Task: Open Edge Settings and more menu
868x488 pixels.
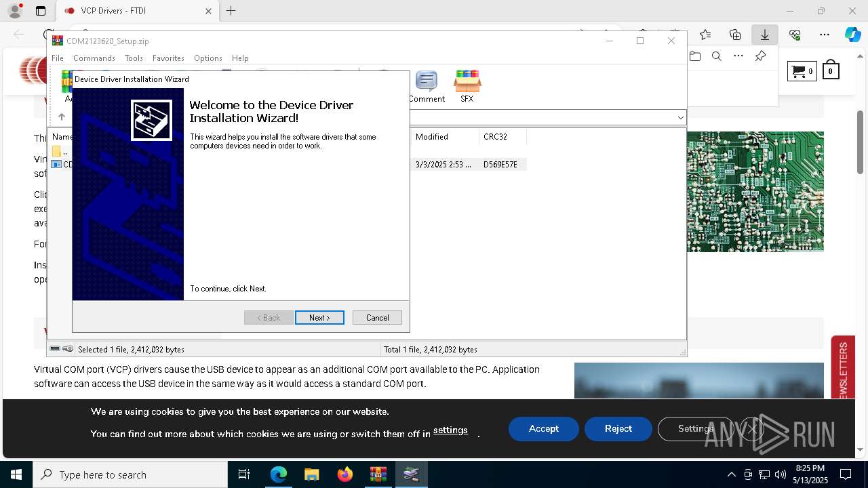Action: pos(825,35)
